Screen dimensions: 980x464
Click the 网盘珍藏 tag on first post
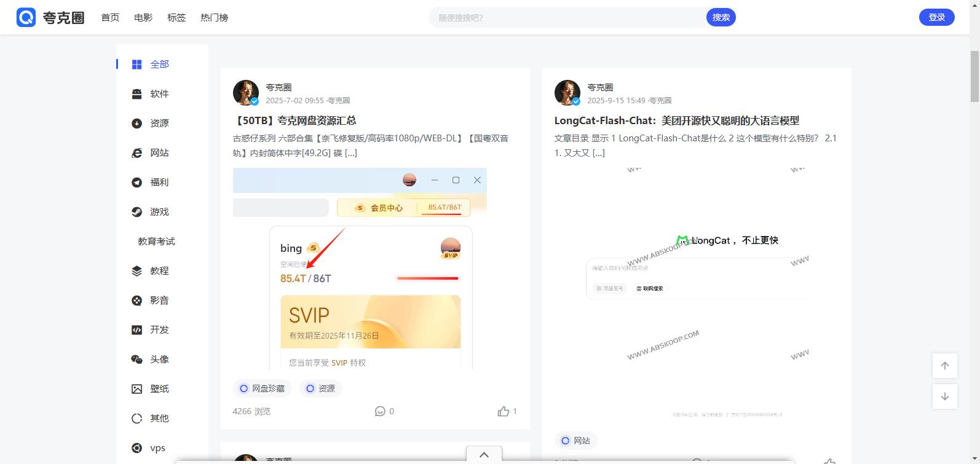pyautogui.click(x=262, y=388)
